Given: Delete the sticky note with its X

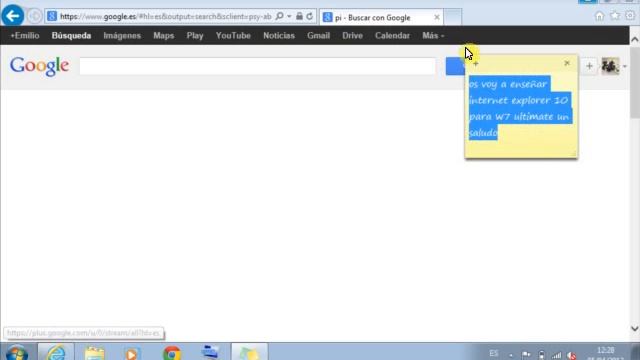Looking at the screenshot, I should tap(567, 63).
